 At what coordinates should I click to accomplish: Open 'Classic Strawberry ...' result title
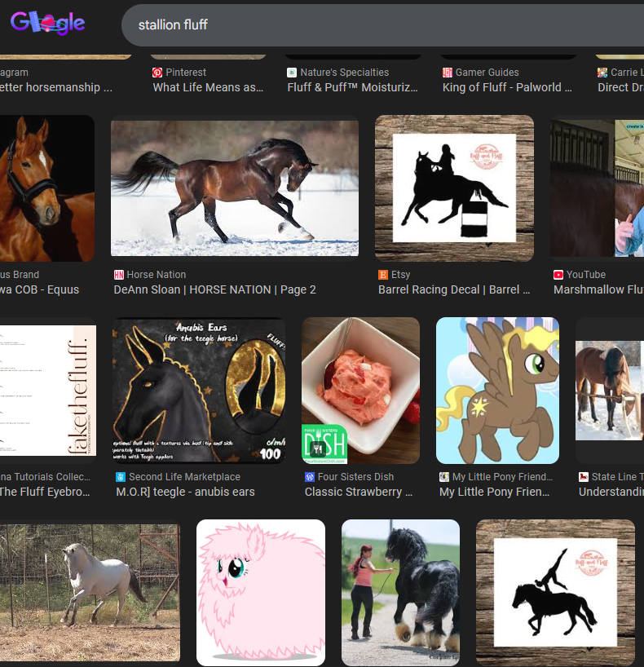coord(359,492)
